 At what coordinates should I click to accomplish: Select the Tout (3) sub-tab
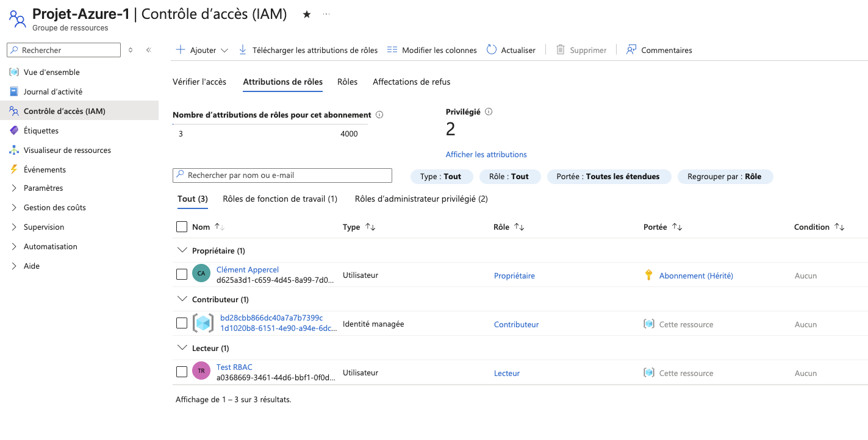[193, 199]
